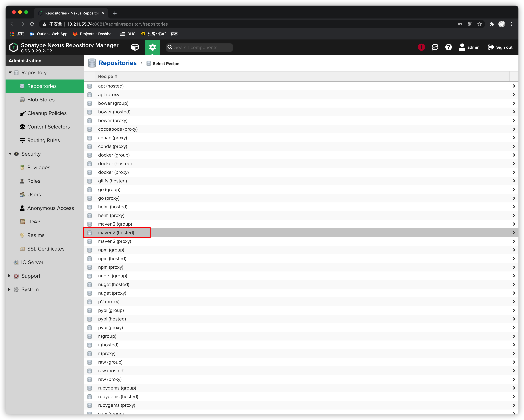Click the Repositories icon in sidebar
This screenshot has width=524, height=420.
22,86
